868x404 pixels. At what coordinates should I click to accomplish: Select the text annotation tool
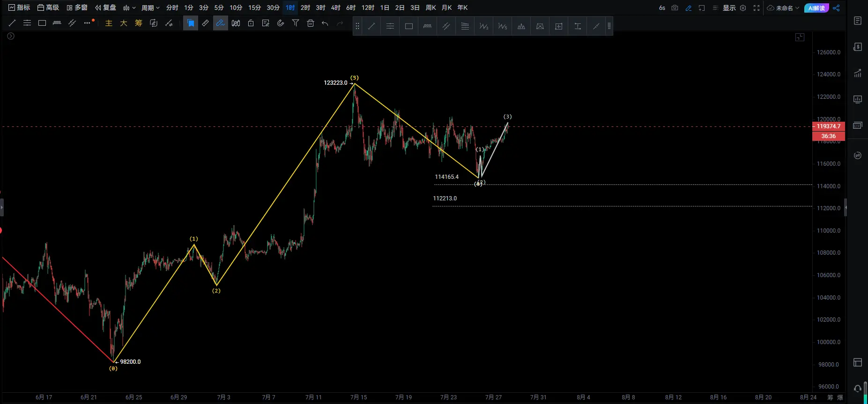coord(578,26)
